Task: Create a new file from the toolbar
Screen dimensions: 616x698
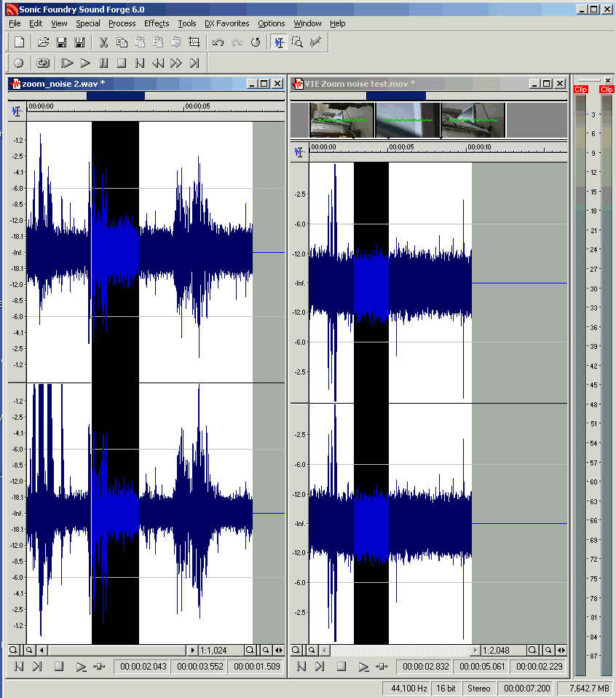Action: tap(20, 42)
